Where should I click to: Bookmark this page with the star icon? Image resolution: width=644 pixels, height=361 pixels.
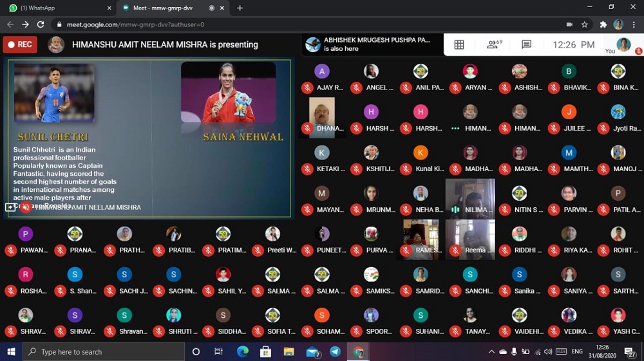coord(585,24)
